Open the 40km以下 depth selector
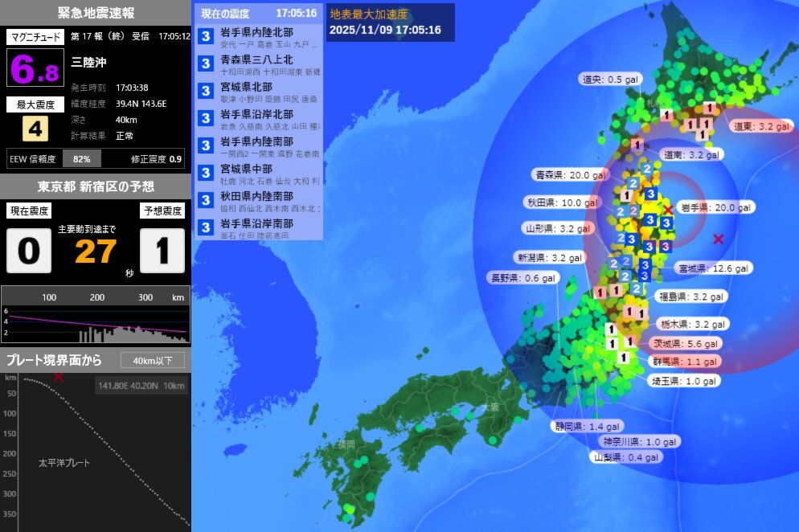The width and height of the screenshot is (799, 532). pyautogui.click(x=152, y=360)
